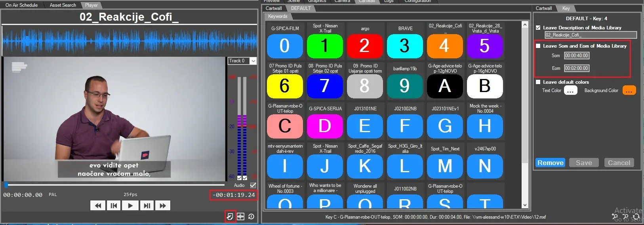Screen dimensions: 644x225
Task: Click the Cancel button
Action: point(619,163)
